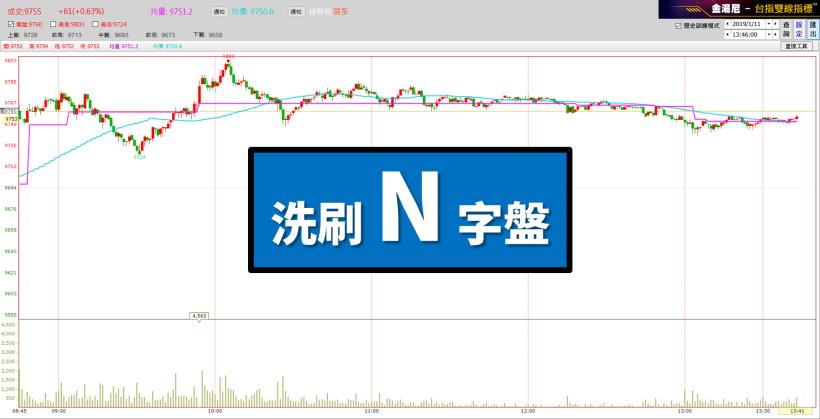Screen dimensions: 820x419
Task: Step the 2019/1/11 date back one day
Action: [x=727, y=24]
